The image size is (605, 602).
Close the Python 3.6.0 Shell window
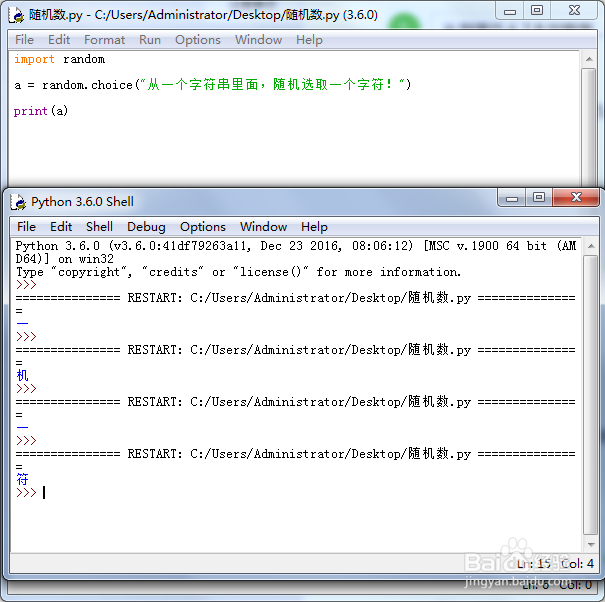576,198
